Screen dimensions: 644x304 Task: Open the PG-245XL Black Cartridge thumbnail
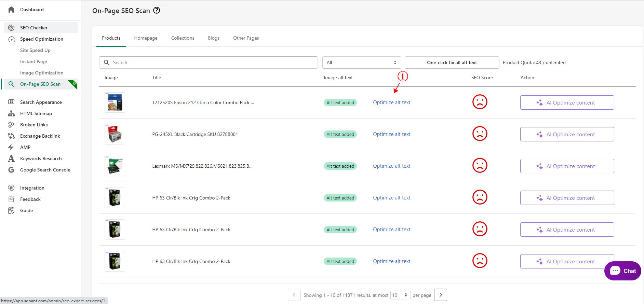point(115,134)
